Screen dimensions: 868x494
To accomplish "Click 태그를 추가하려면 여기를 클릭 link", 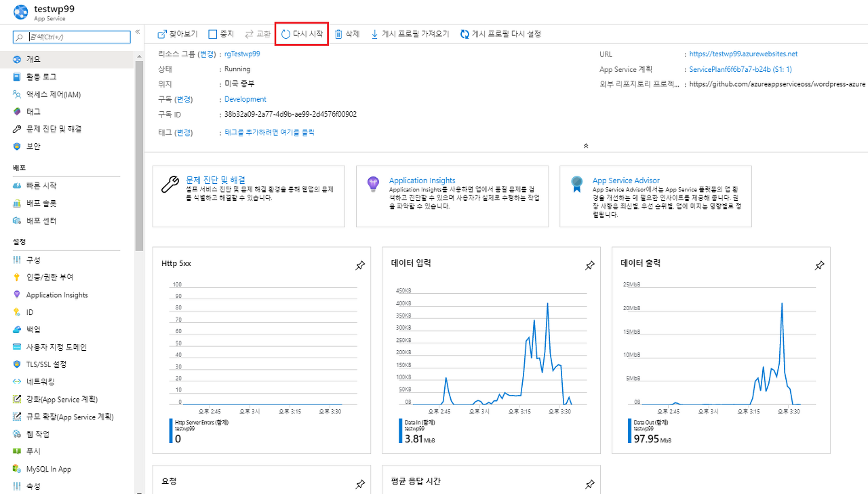I will pyautogui.click(x=270, y=132).
